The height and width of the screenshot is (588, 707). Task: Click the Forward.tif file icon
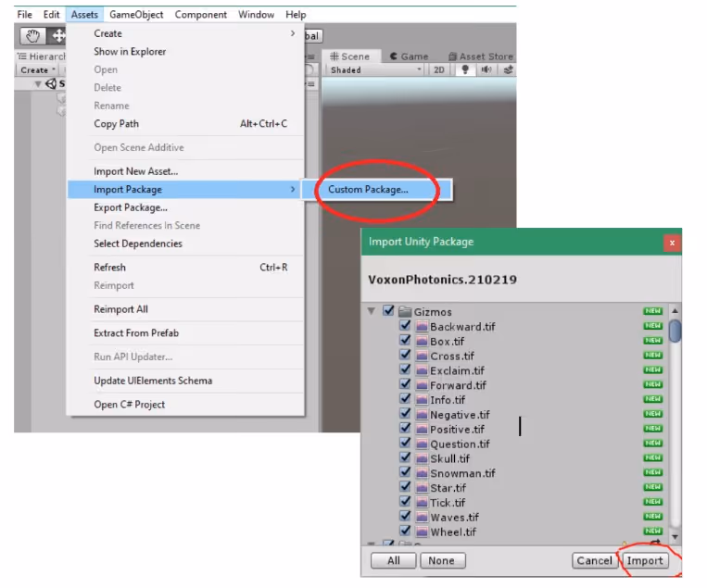[x=422, y=385]
